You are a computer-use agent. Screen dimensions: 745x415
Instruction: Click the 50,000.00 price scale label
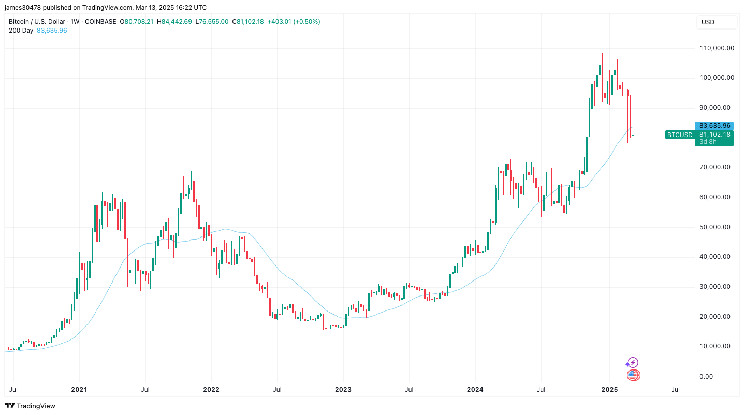pos(715,227)
